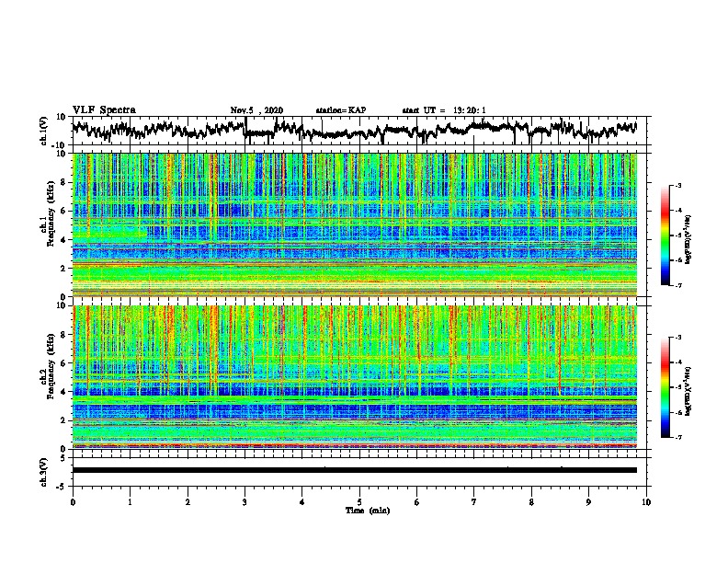Screen dimensions: 728x563
Task: Click the ch.2 "Frequency (kHz)" axis label
Action: pos(51,366)
